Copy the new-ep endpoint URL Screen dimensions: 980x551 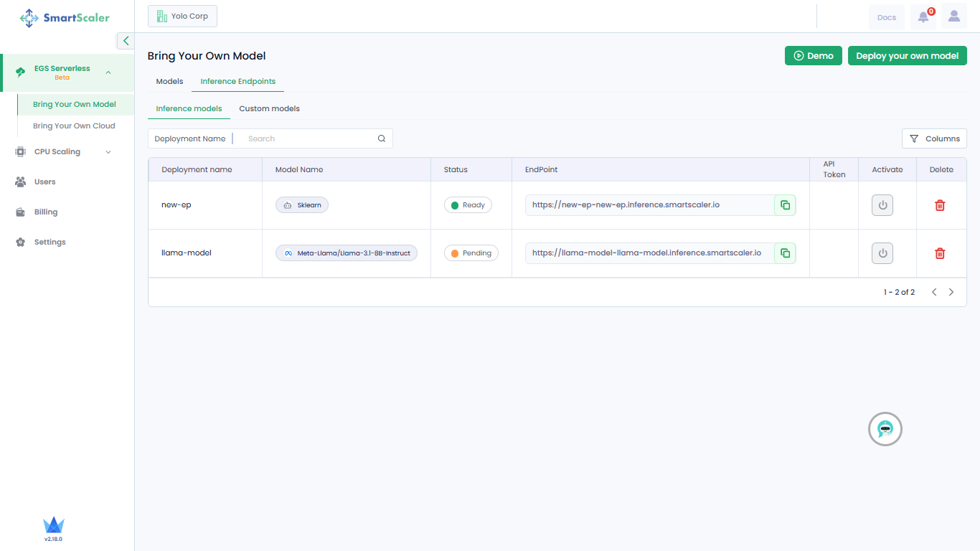(x=785, y=205)
